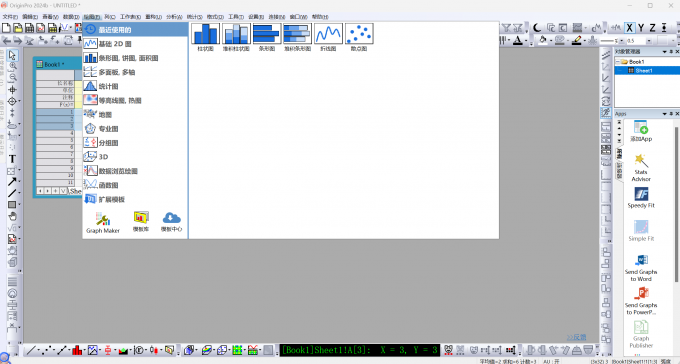Open the font color A tool
The image size is (680, 364).
click(517, 40)
